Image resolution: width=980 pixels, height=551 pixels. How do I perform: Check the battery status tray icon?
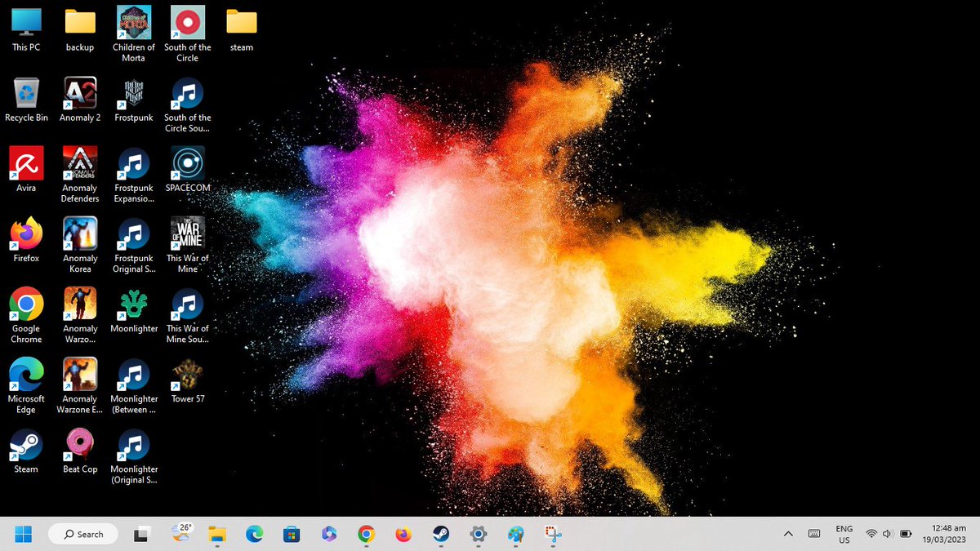click(x=906, y=534)
